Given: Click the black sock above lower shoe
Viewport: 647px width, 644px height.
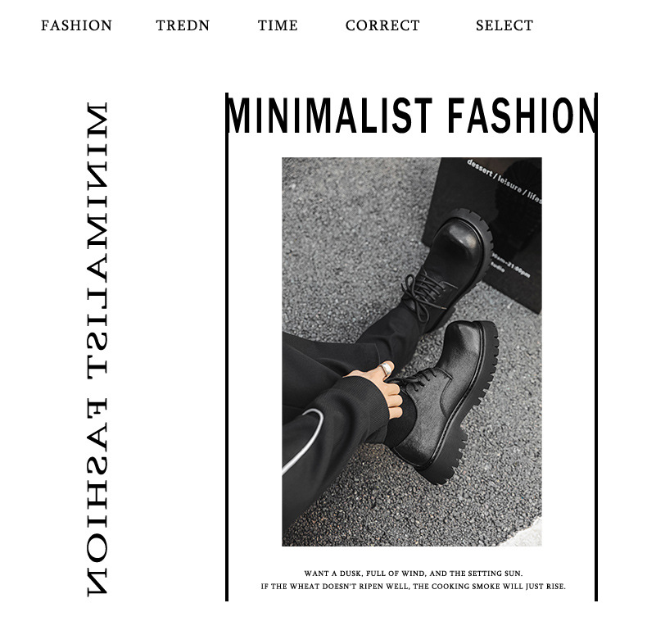Looking at the screenshot, I should click(400, 421).
